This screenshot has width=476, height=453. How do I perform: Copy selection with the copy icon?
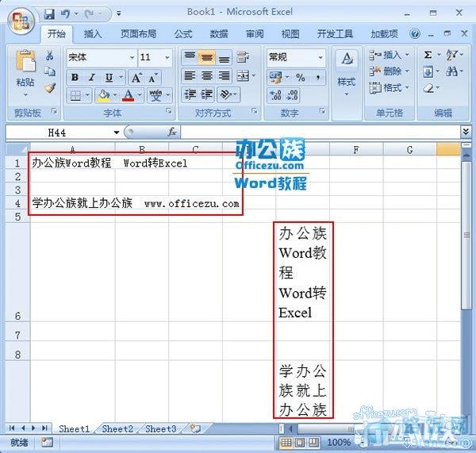50,71
